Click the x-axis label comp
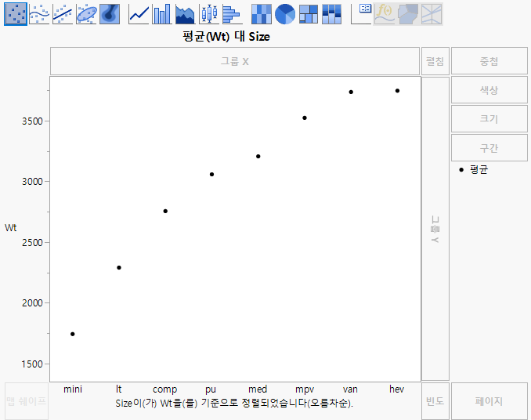 [x=165, y=389]
